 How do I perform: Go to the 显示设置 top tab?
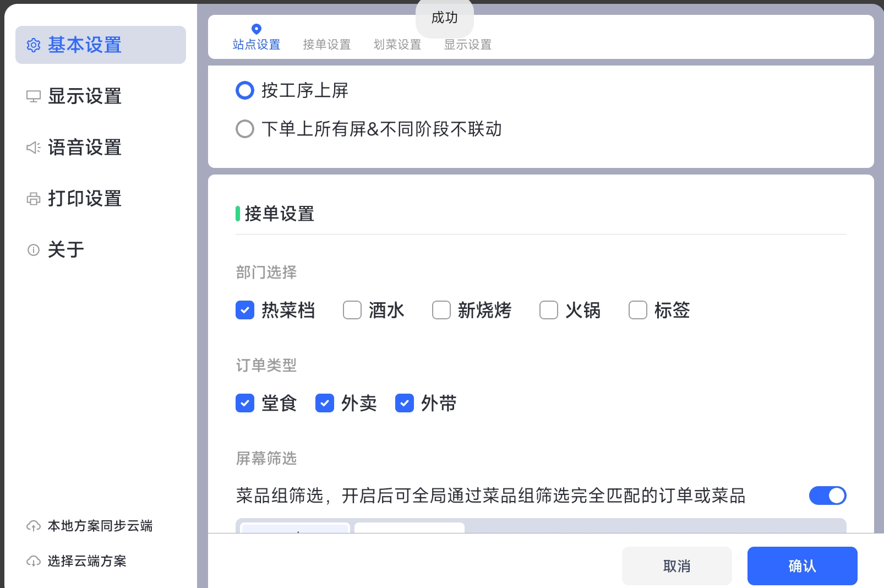click(468, 45)
